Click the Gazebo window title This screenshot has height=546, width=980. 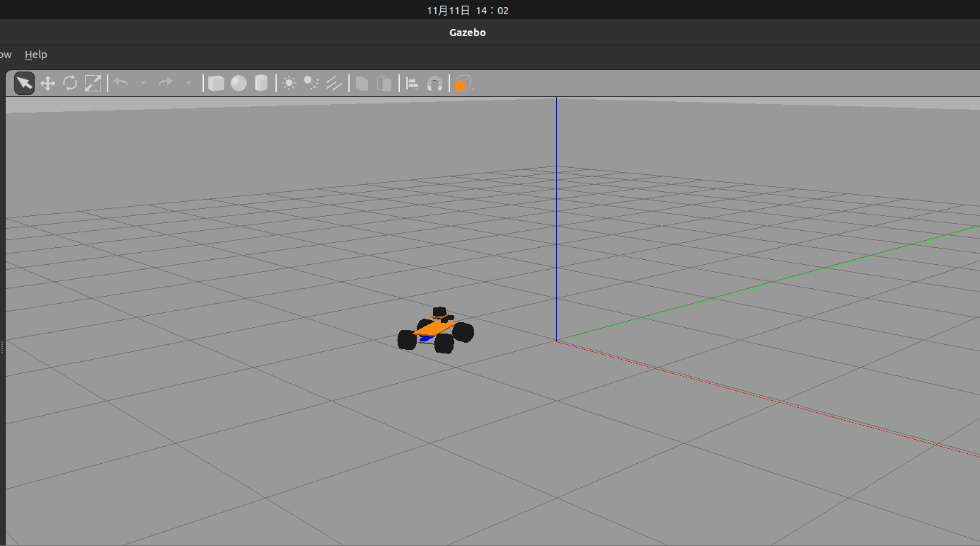[468, 33]
